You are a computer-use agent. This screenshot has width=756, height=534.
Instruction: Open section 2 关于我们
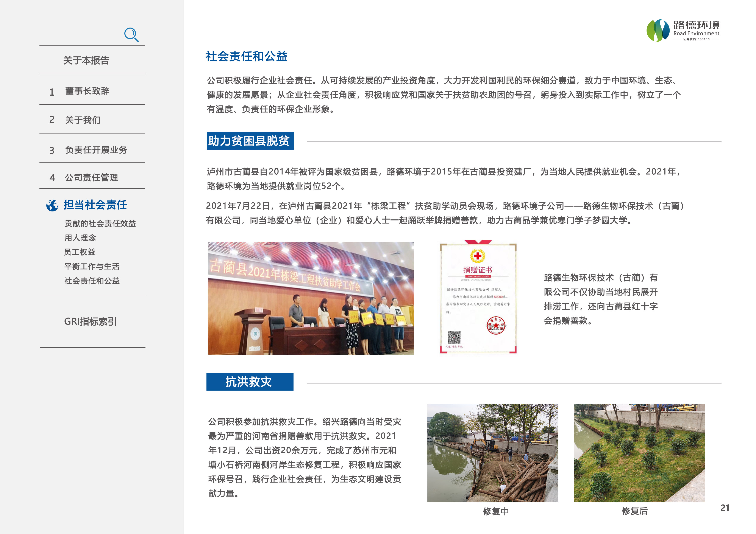point(83,120)
